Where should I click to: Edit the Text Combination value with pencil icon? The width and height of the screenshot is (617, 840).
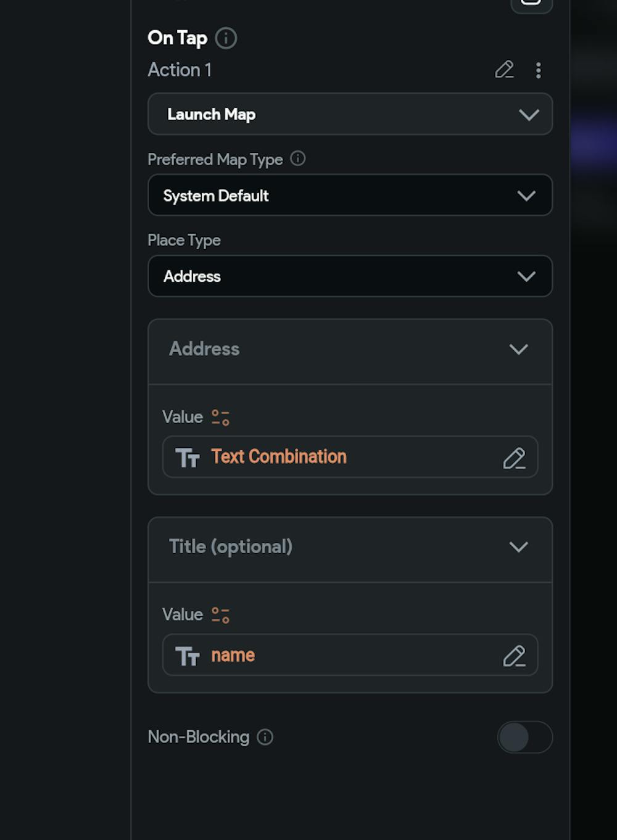click(514, 458)
